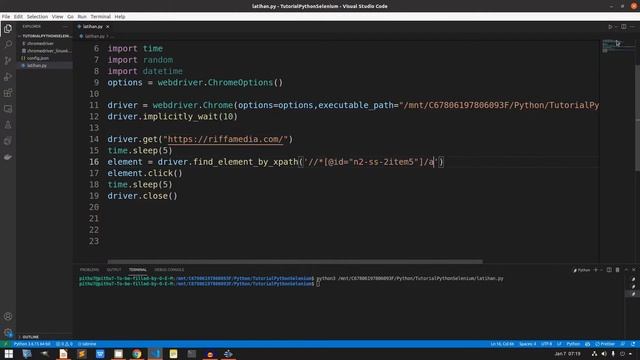
Task: Place cursor on line 19 driver.close()
Action: click(x=142, y=196)
